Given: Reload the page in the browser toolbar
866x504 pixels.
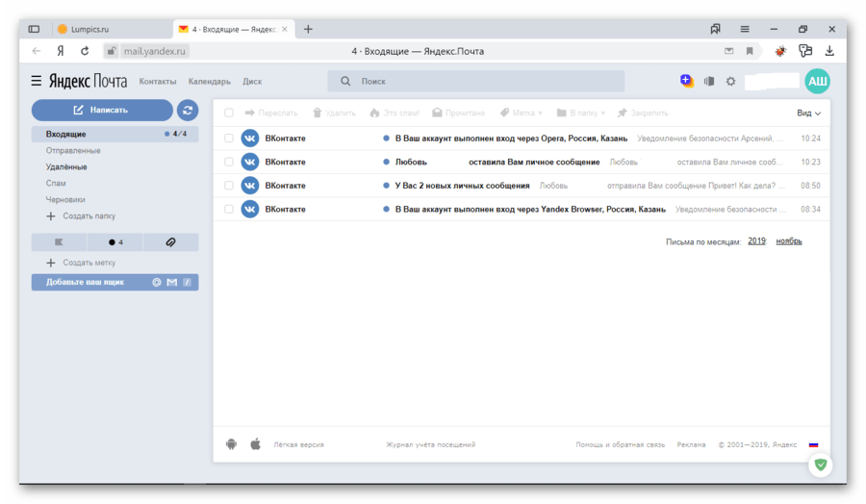Looking at the screenshot, I should 85,51.
